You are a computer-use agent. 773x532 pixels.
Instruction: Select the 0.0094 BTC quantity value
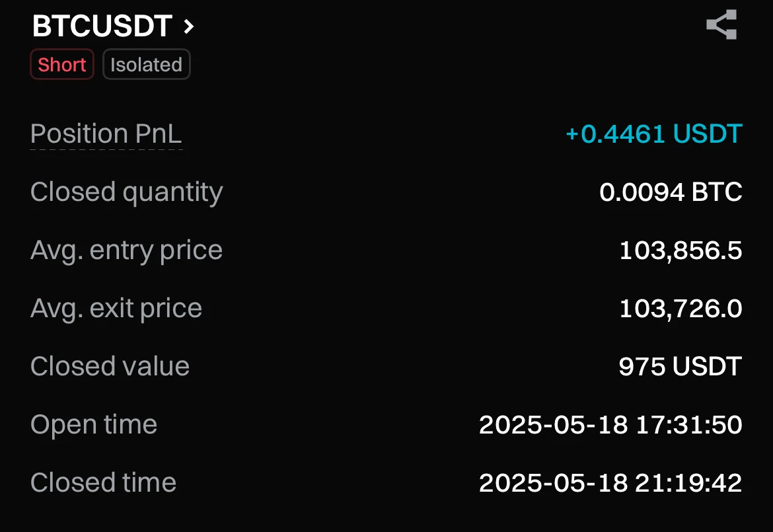[671, 192]
